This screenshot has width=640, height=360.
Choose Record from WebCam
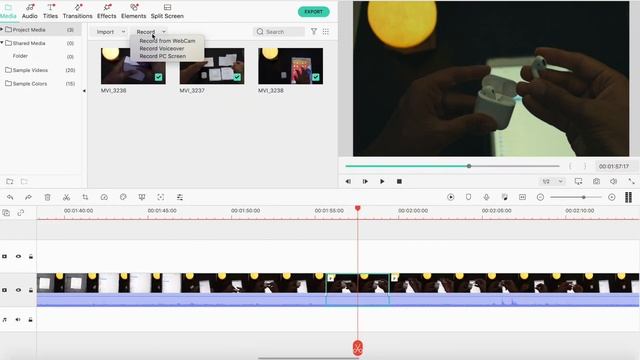tap(167, 41)
